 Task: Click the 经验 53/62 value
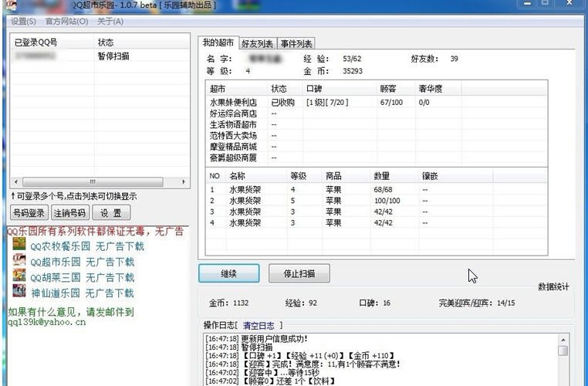click(352, 59)
